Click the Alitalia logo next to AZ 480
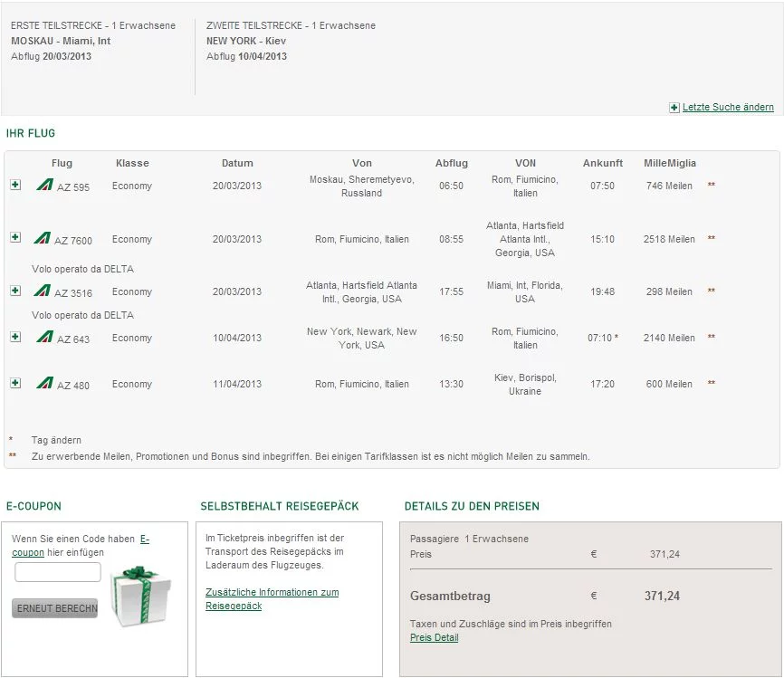 click(x=44, y=383)
